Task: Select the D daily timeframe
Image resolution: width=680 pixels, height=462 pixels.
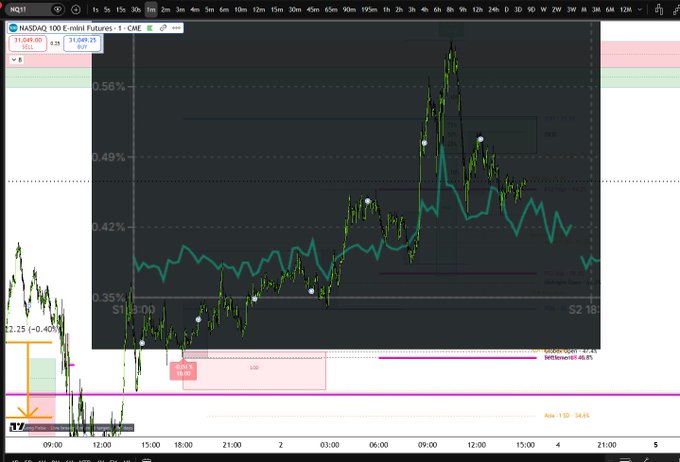Action: (x=506, y=9)
